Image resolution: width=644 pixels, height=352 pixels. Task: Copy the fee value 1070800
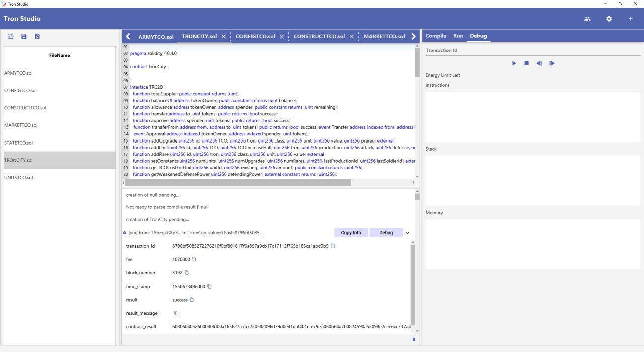coord(194,259)
